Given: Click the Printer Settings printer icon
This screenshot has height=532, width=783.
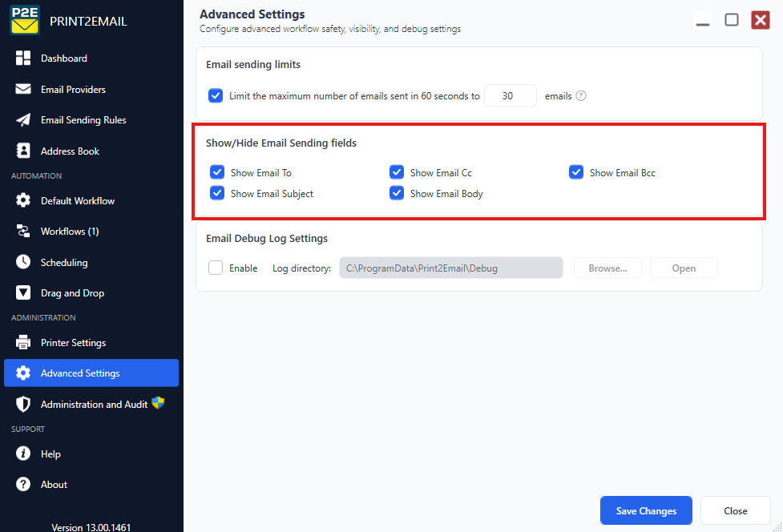Looking at the screenshot, I should [x=23, y=342].
